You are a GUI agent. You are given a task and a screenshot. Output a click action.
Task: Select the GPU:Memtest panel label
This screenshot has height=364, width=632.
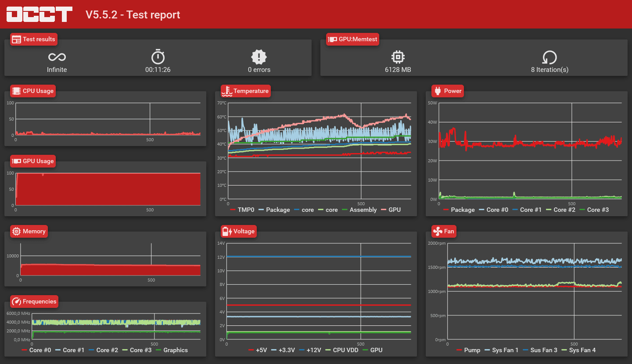click(x=353, y=39)
